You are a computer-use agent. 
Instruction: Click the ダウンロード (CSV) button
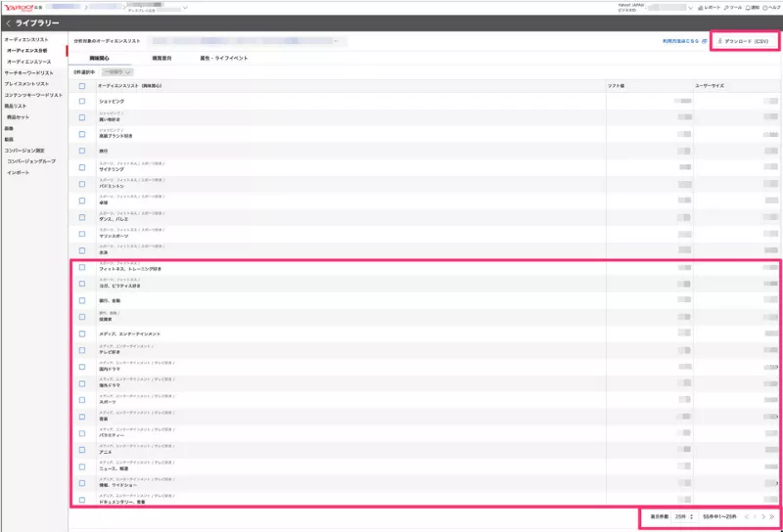746,41
